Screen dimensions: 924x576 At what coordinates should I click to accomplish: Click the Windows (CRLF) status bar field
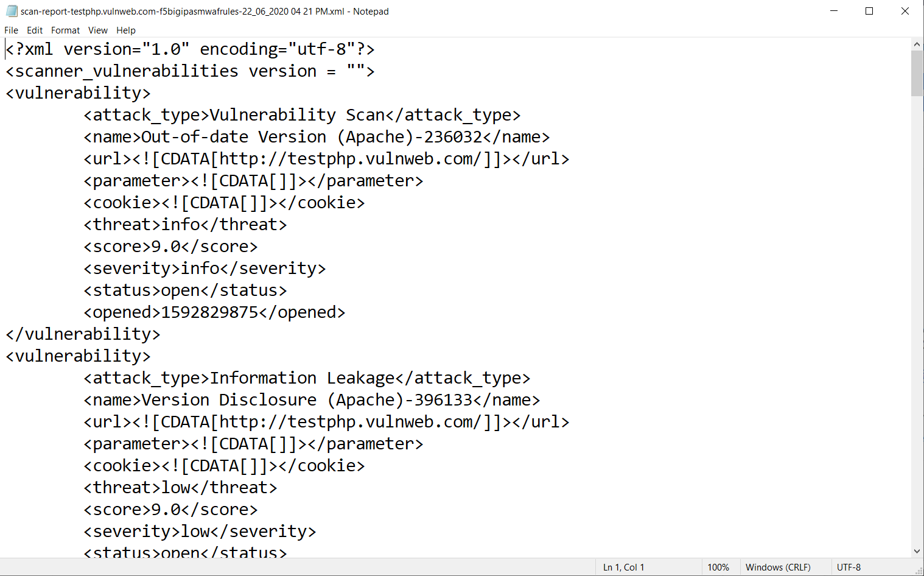click(x=778, y=567)
